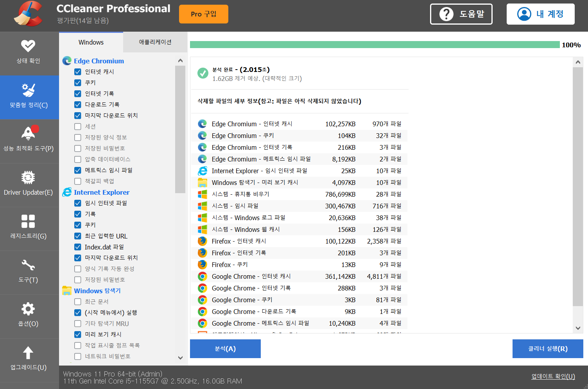Open the 도구 wrench icon
The image size is (588, 389).
click(28, 265)
